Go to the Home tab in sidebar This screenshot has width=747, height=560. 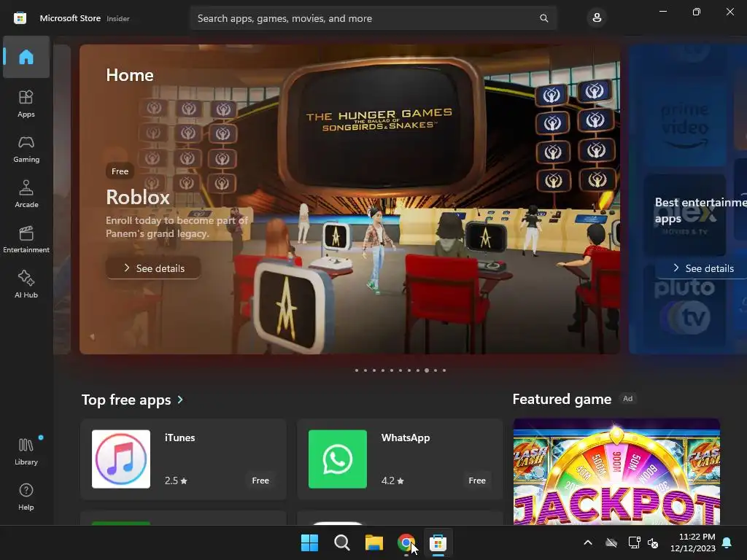(x=26, y=57)
